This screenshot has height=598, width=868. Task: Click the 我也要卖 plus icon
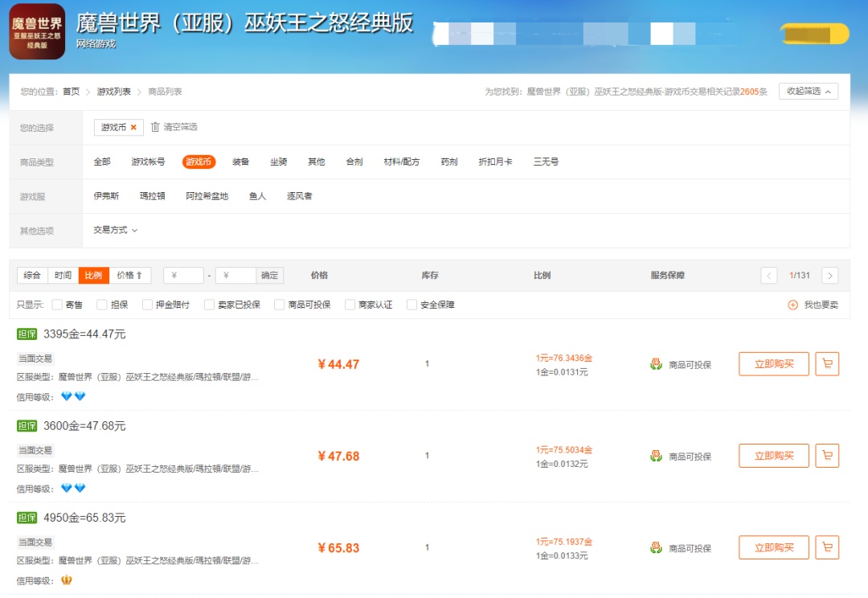[792, 305]
